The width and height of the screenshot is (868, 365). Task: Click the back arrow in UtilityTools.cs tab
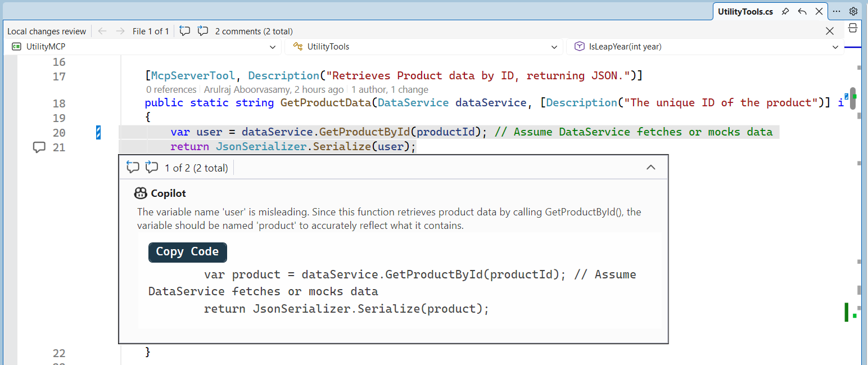click(x=802, y=11)
